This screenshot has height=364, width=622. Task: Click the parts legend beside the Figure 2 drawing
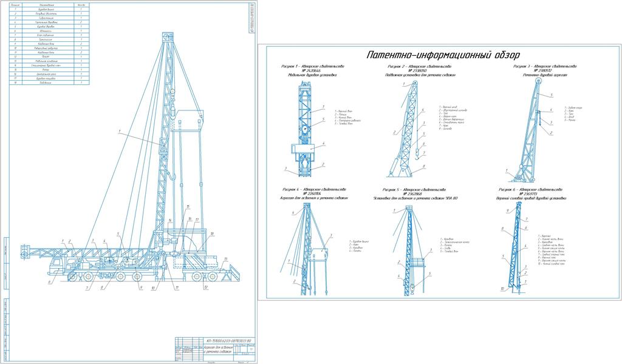453,118
